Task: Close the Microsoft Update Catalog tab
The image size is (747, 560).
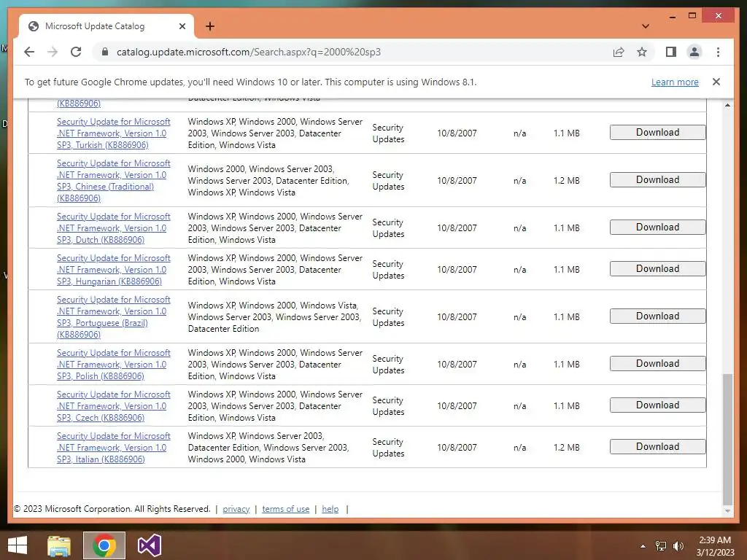Action: 182,26
